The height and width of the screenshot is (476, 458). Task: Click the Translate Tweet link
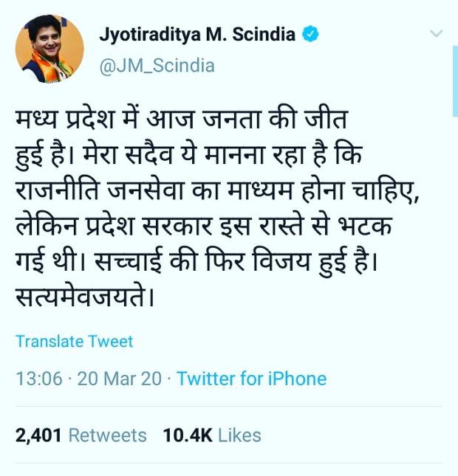click(74, 341)
